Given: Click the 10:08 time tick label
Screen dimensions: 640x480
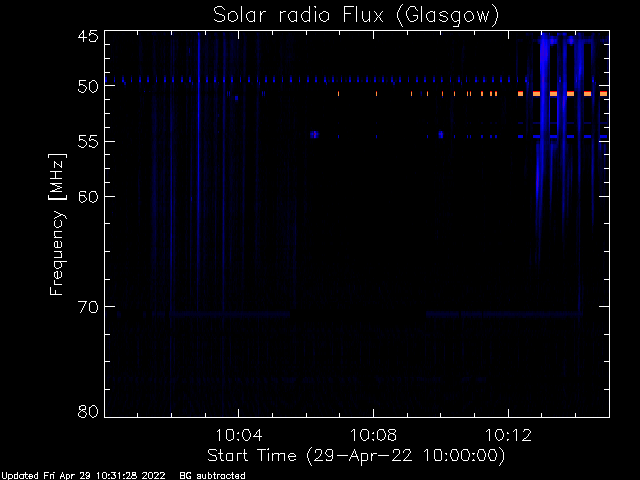Looking at the screenshot, I should (373, 435).
